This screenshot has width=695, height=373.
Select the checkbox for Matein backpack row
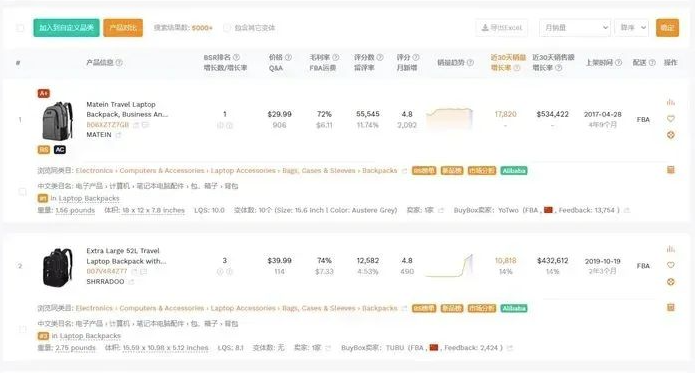[x=22, y=192]
